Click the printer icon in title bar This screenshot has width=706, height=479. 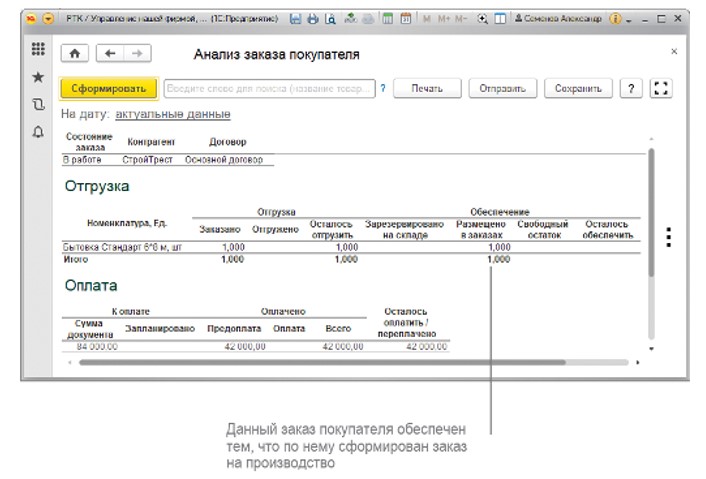(313, 19)
